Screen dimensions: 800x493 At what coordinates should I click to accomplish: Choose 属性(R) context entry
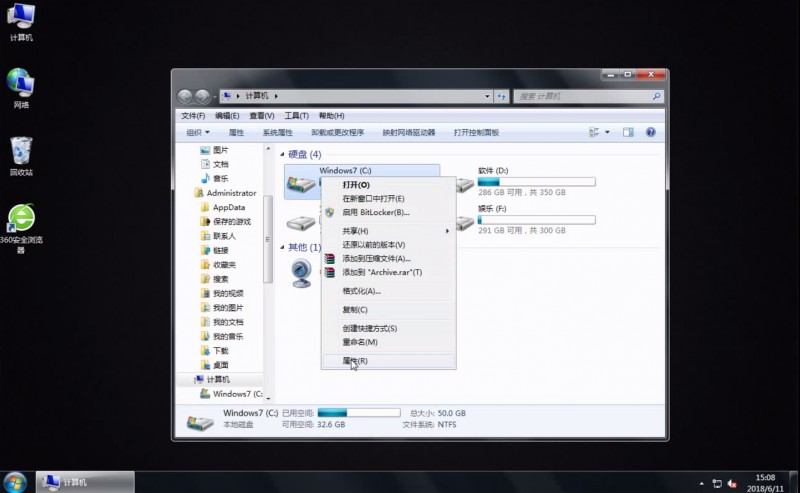pos(389,361)
